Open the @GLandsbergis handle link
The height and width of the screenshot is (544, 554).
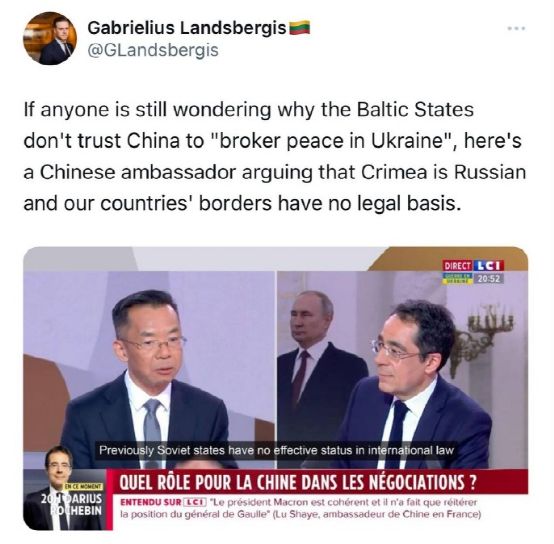(153, 50)
